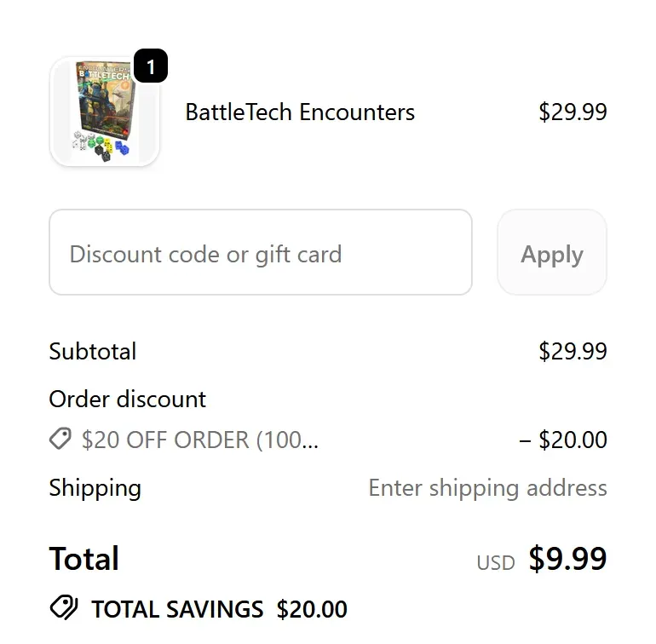Click the $29.99 item price
The image size is (656, 644).
pyautogui.click(x=573, y=112)
